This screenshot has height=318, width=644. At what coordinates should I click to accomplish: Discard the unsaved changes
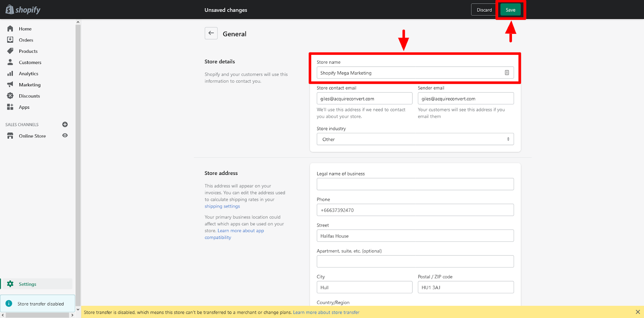tap(484, 10)
